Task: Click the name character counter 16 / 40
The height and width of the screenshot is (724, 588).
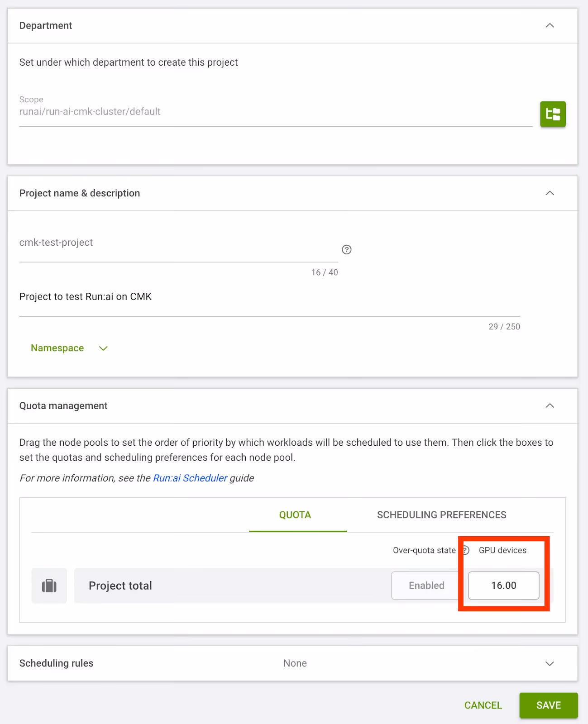Action: pos(325,272)
